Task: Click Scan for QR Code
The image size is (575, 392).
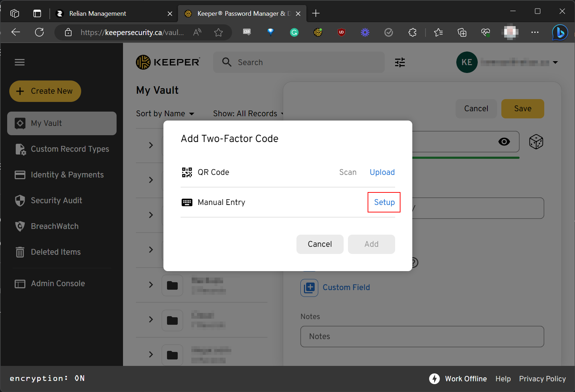Action: [348, 172]
